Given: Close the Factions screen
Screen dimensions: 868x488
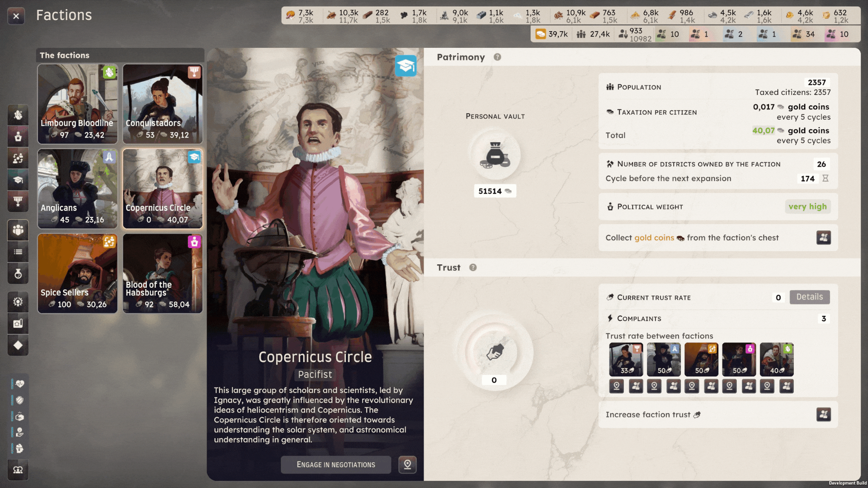Looking at the screenshot, I should point(16,16).
